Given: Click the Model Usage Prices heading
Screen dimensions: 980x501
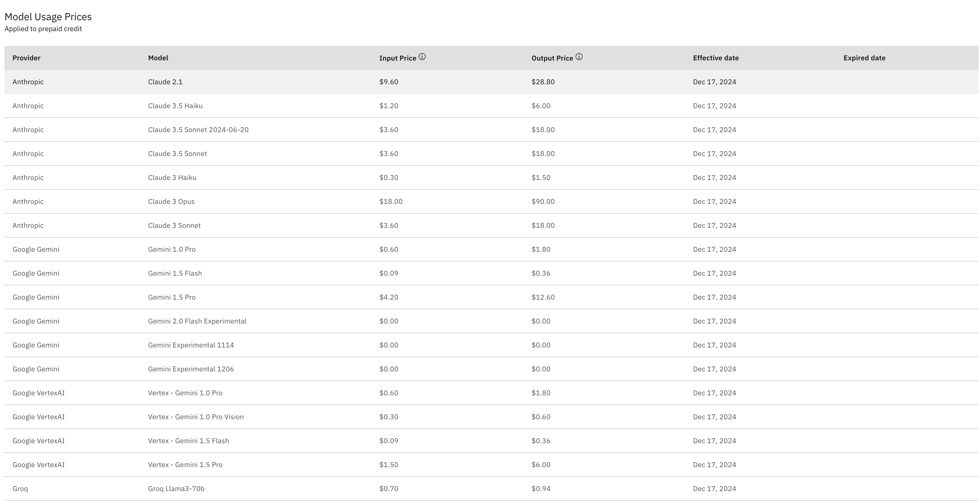Looking at the screenshot, I should tap(48, 17).
